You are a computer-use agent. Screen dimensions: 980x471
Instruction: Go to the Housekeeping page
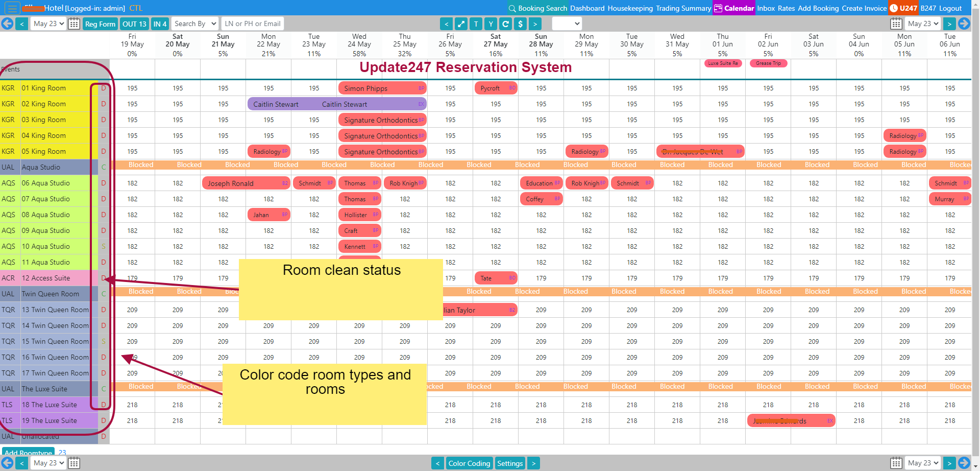tap(630, 8)
